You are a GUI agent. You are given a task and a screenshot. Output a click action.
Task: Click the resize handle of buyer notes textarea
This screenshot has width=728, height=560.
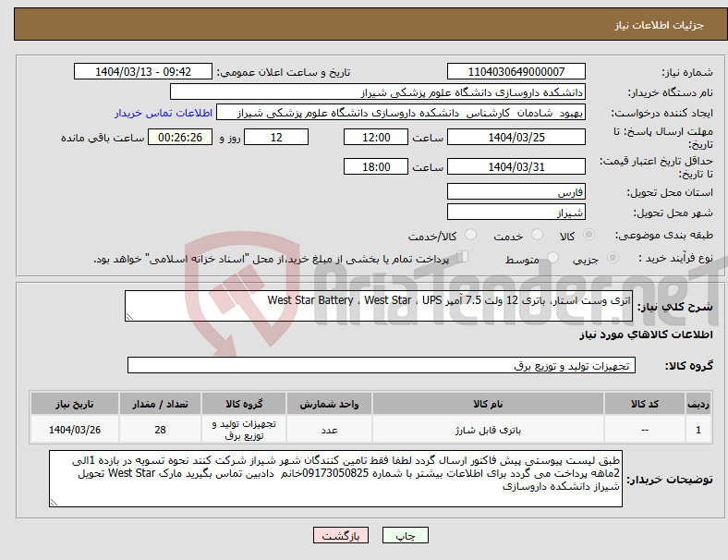tap(54, 503)
